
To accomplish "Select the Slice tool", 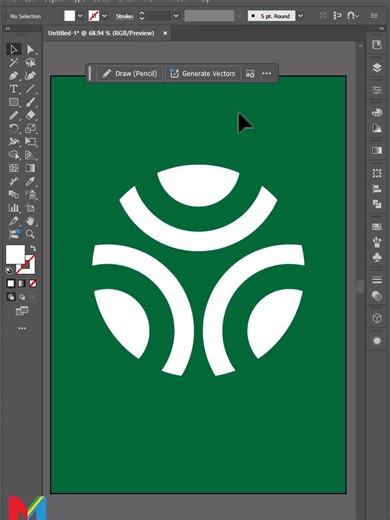I will click(14, 221).
